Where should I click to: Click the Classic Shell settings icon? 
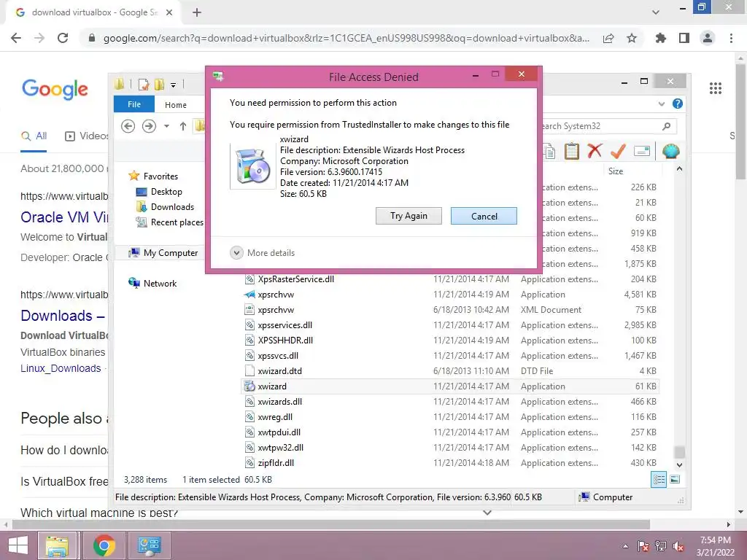(670, 151)
